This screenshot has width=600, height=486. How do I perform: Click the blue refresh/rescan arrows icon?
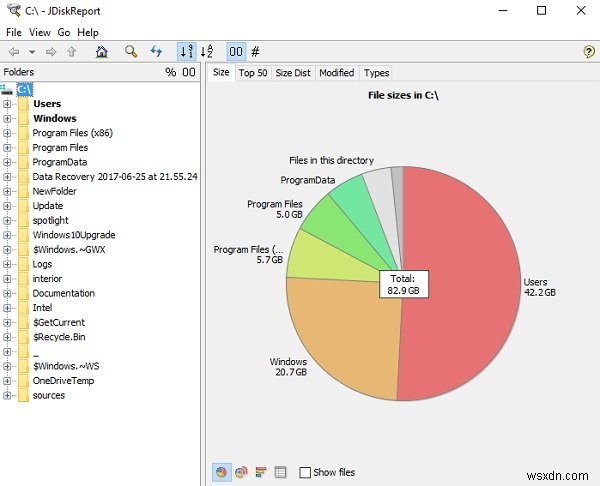pyautogui.click(x=156, y=51)
